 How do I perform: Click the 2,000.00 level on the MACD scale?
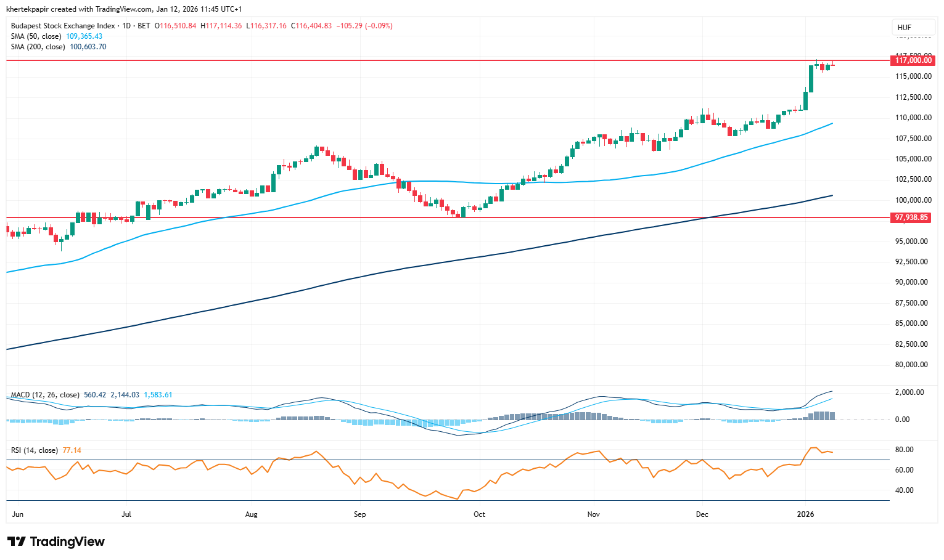(909, 392)
